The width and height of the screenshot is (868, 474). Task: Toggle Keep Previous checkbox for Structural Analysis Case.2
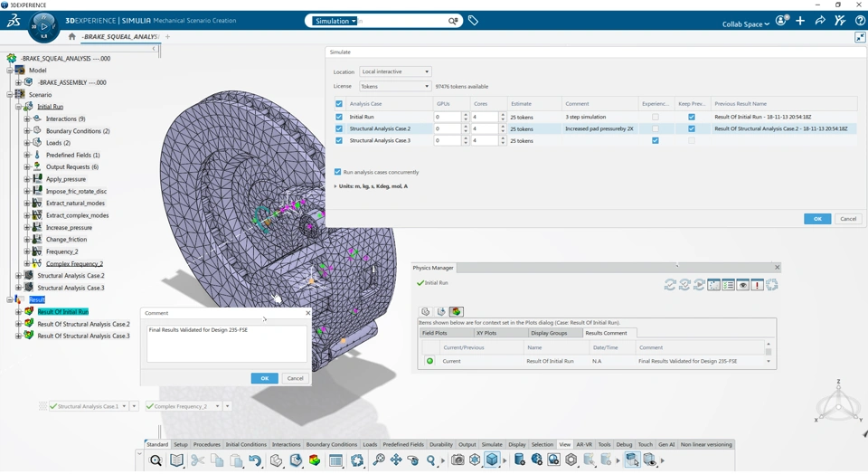(x=692, y=128)
